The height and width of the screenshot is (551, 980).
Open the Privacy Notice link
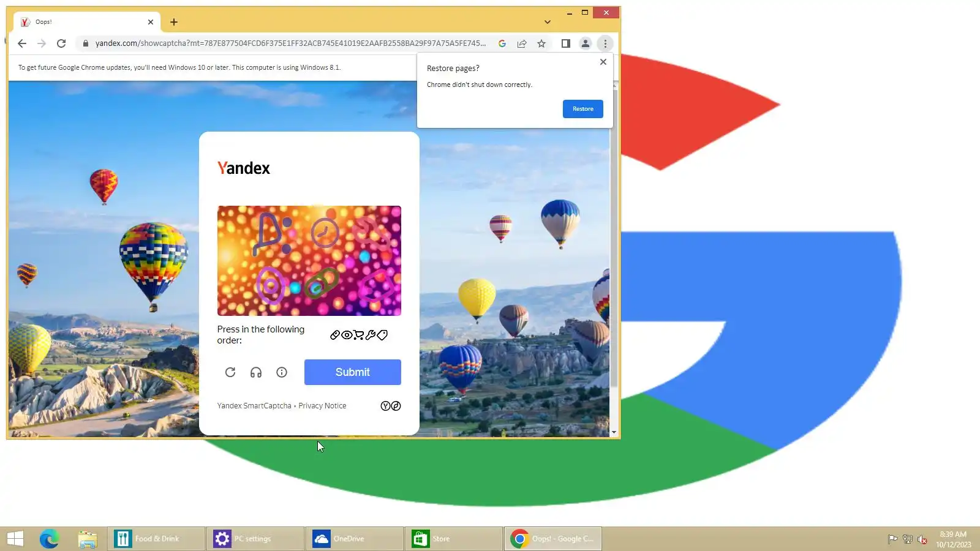point(322,406)
